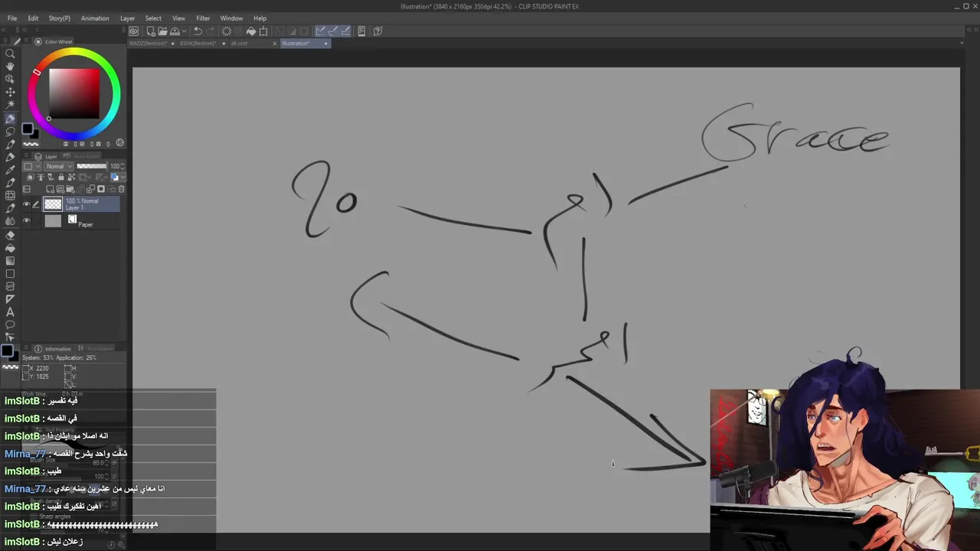Click inside the color wheel saturation square

tap(74, 93)
